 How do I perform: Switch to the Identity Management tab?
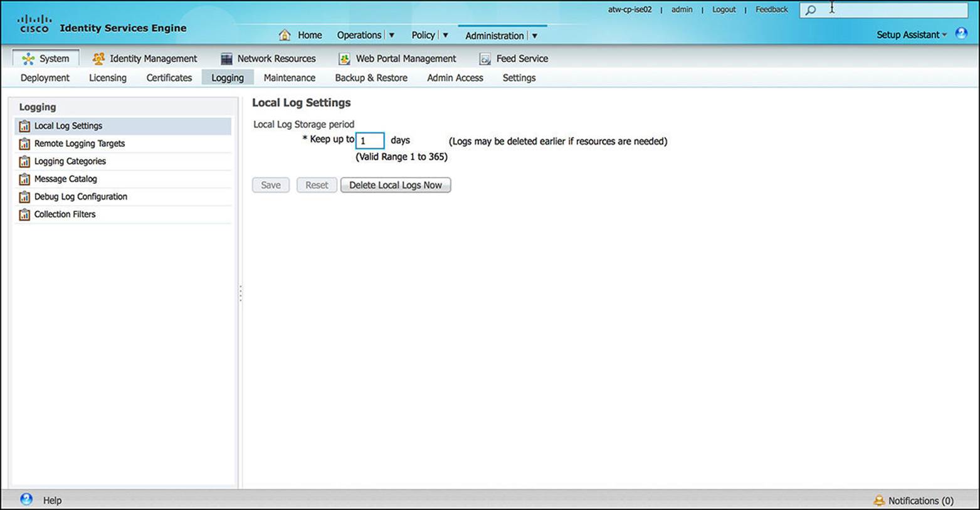pyautogui.click(x=145, y=58)
